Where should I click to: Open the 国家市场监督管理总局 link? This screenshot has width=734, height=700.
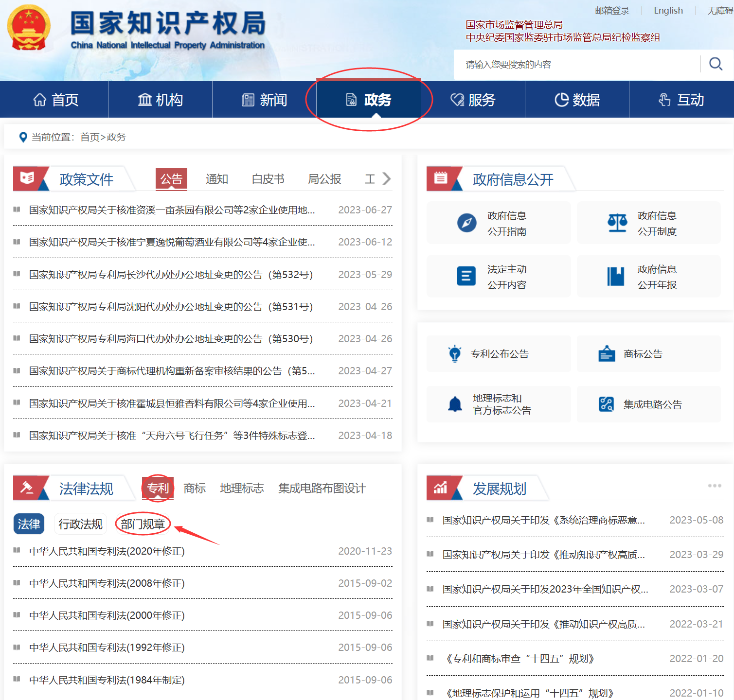[x=514, y=25]
